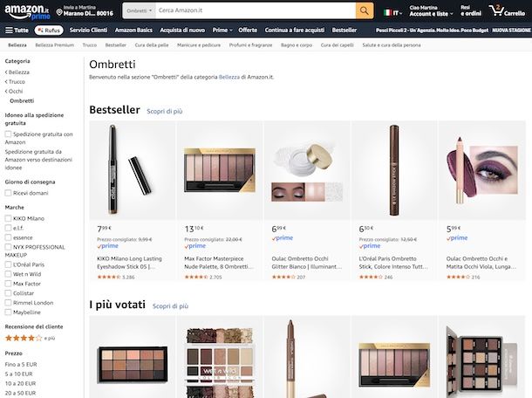Screen dimensions: 532x398
Task: Open the Italian flag language selector
Action: [x=392, y=13]
